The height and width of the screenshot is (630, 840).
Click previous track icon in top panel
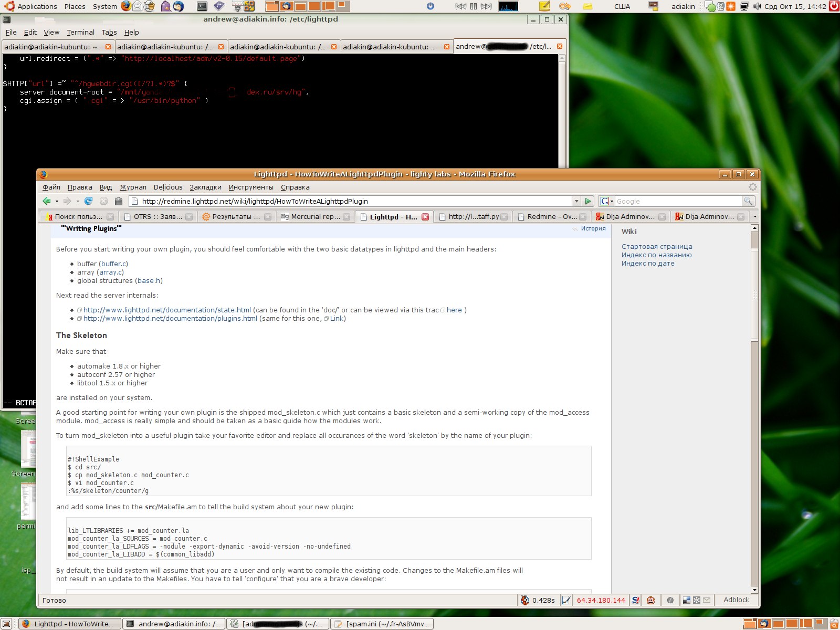[x=460, y=6]
